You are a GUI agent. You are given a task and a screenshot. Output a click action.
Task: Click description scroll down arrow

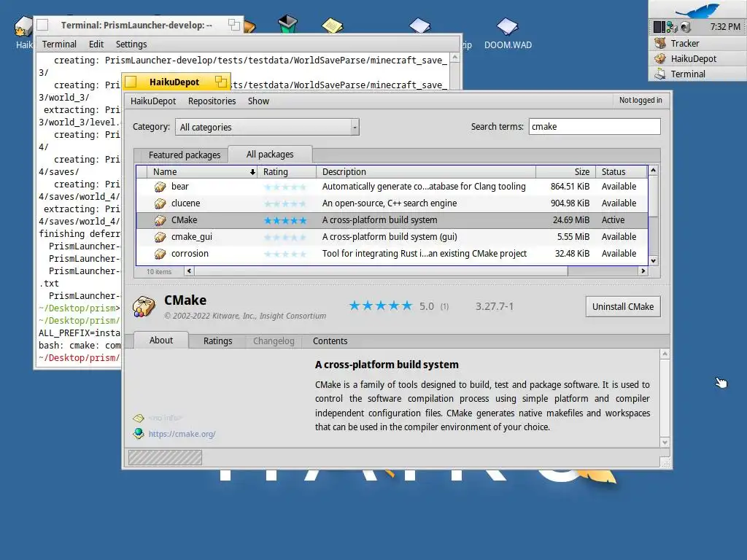click(665, 443)
